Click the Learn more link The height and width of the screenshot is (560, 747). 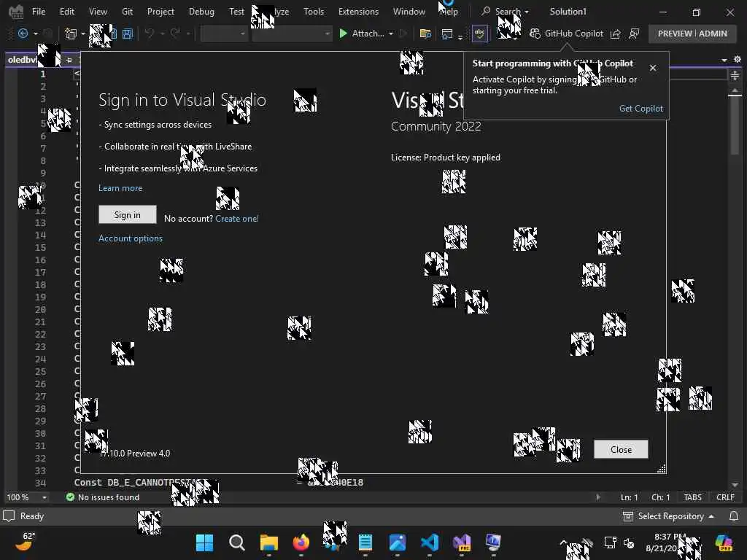point(120,188)
